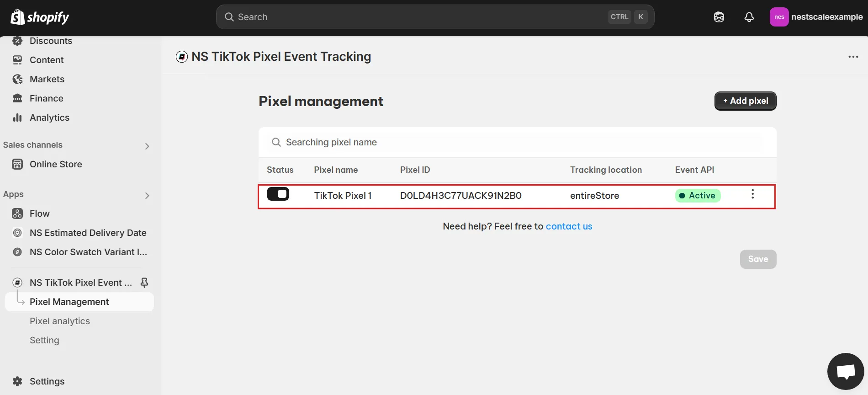Click the Tracking location column header
This screenshot has width=868, height=395.
[x=606, y=170]
